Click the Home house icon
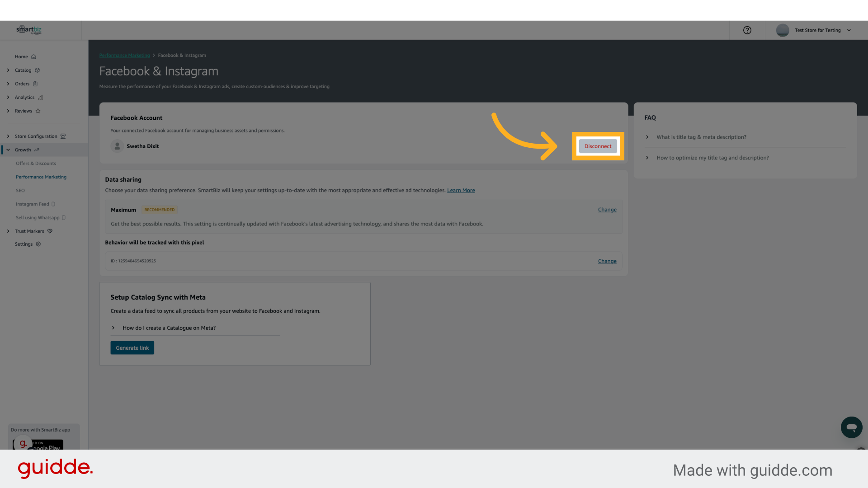868x488 pixels. coord(33,57)
